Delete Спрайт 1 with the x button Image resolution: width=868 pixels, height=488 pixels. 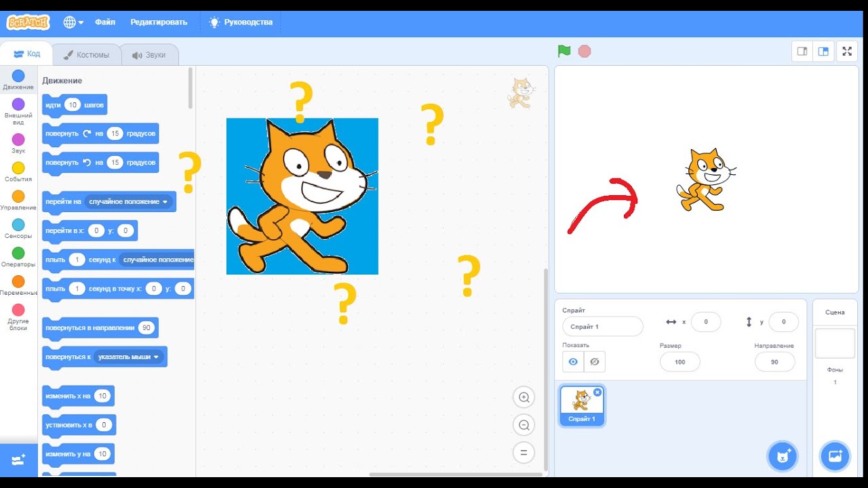click(x=597, y=392)
